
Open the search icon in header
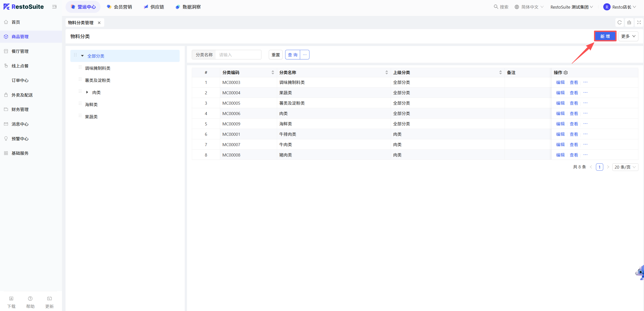click(x=496, y=7)
